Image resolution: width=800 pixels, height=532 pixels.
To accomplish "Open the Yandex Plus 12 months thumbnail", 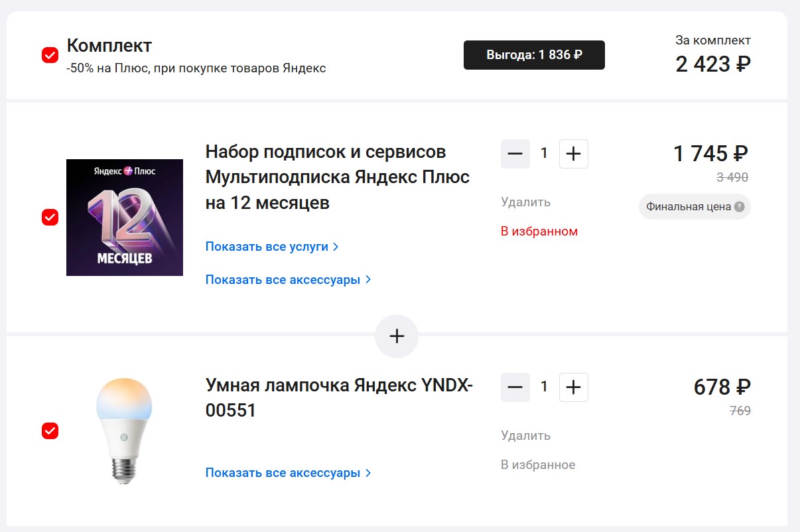I will tap(125, 218).
